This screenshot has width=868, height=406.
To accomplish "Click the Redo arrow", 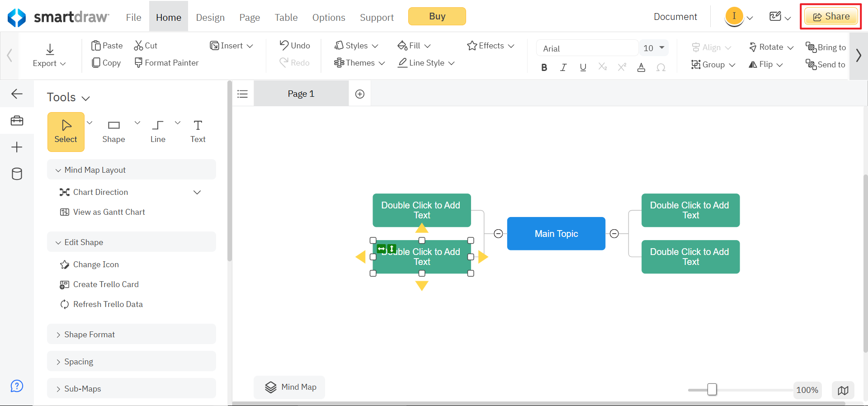I will [x=284, y=62].
